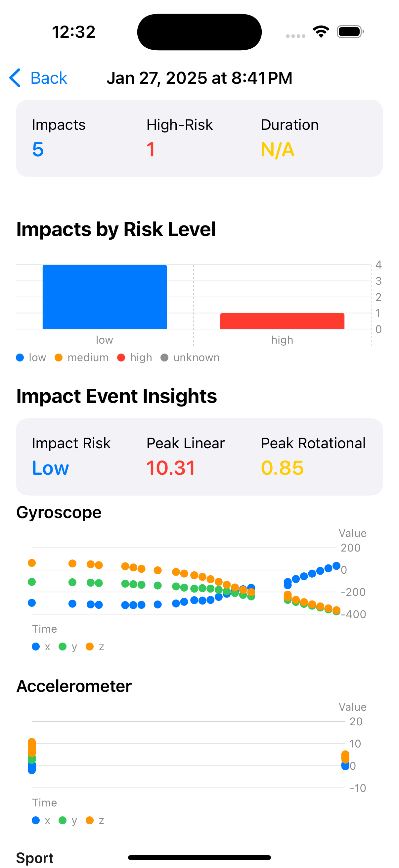The image size is (399, 868).
Task: Tap the battery status icon
Action: click(350, 32)
